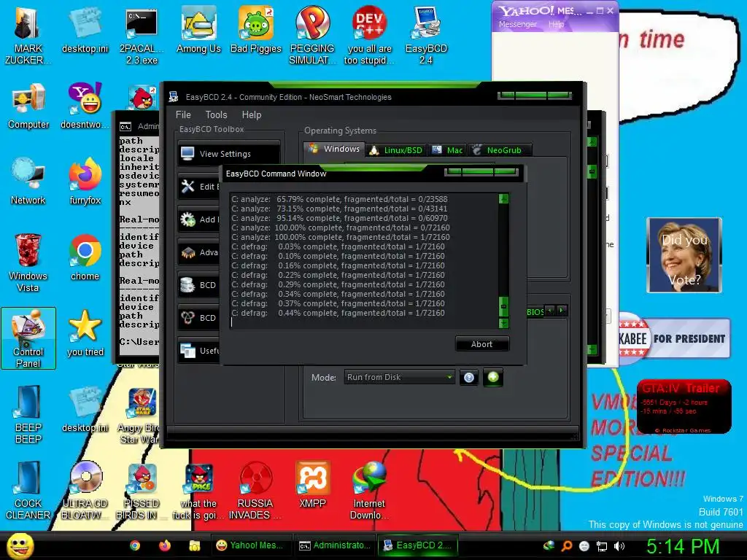This screenshot has height=560, width=747.
Task: Open the ULTRA CD BLOATW disc icon
Action: click(x=85, y=491)
